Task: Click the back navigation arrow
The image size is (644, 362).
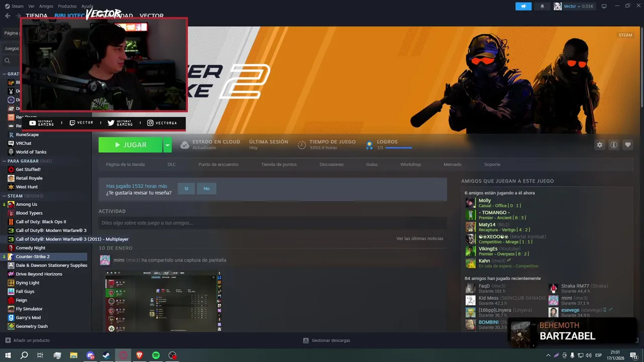Action: [8, 16]
